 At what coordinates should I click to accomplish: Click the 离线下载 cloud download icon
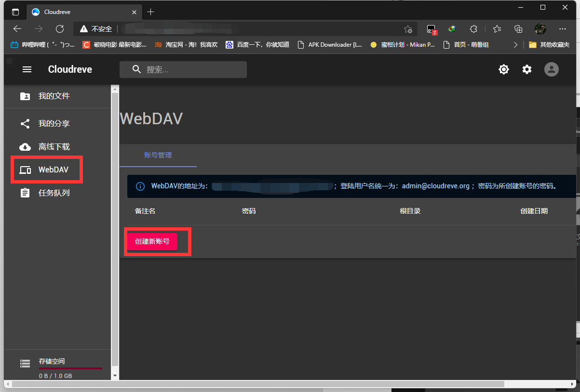click(25, 147)
